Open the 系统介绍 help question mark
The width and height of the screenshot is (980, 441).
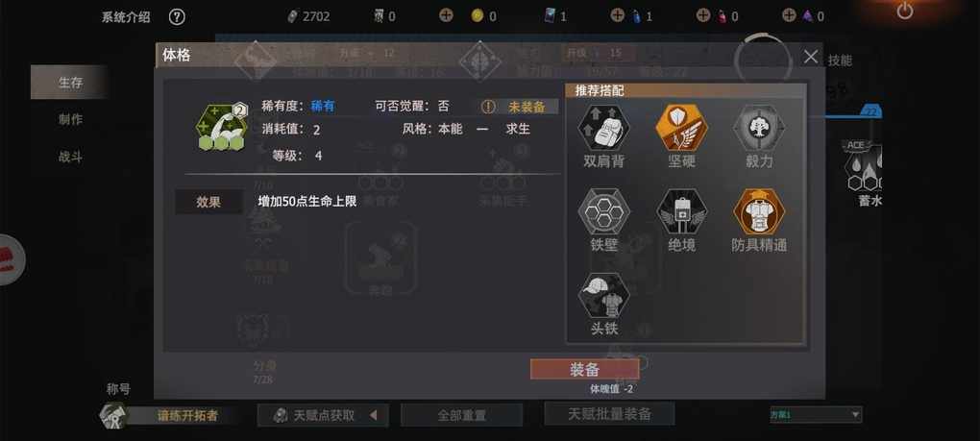pyautogui.click(x=177, y=17)
